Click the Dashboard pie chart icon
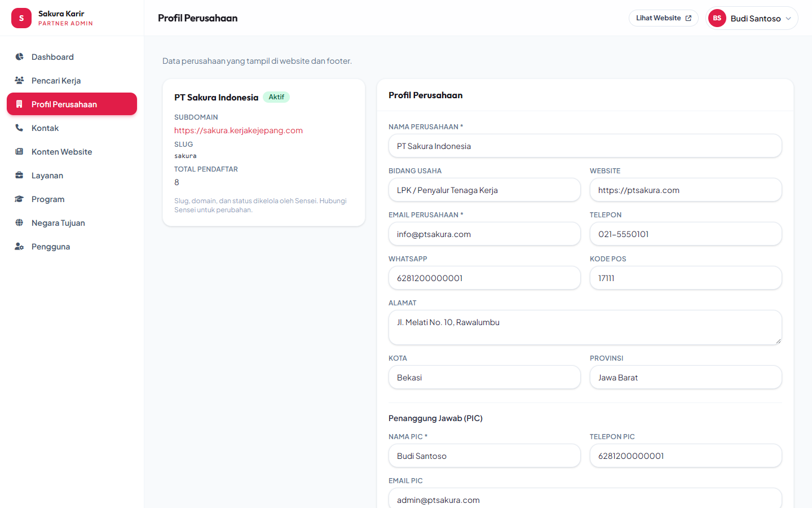Viewport: 812px width, 508px height. pyautogui.click(x=19, y=57)
